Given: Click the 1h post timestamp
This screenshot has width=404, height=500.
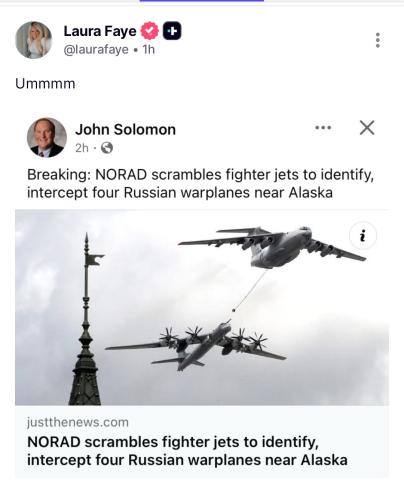Looking at the screenshot, I should pos(149,49).
